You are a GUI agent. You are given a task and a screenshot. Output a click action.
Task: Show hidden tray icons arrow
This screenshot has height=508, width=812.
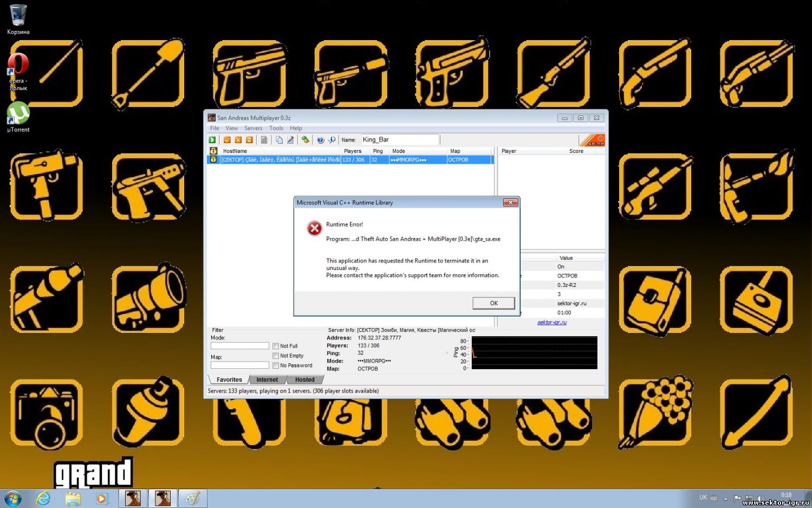(x=726, y=498)
